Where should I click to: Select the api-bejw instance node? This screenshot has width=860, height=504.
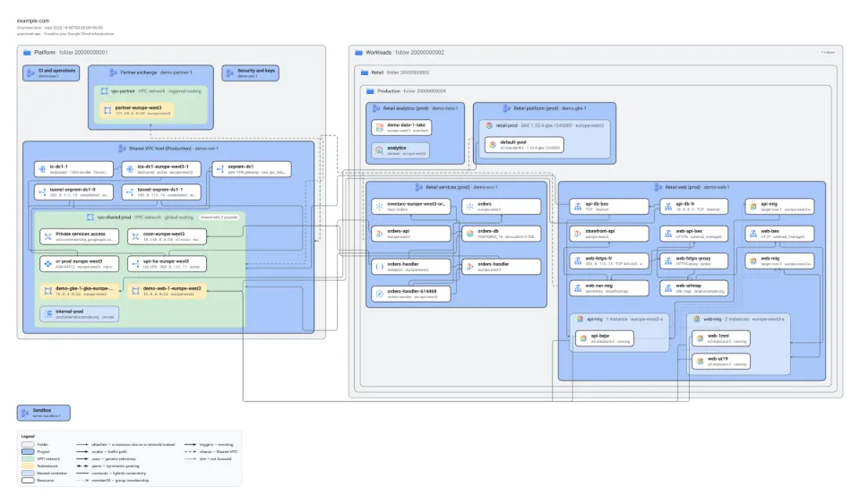605,338
